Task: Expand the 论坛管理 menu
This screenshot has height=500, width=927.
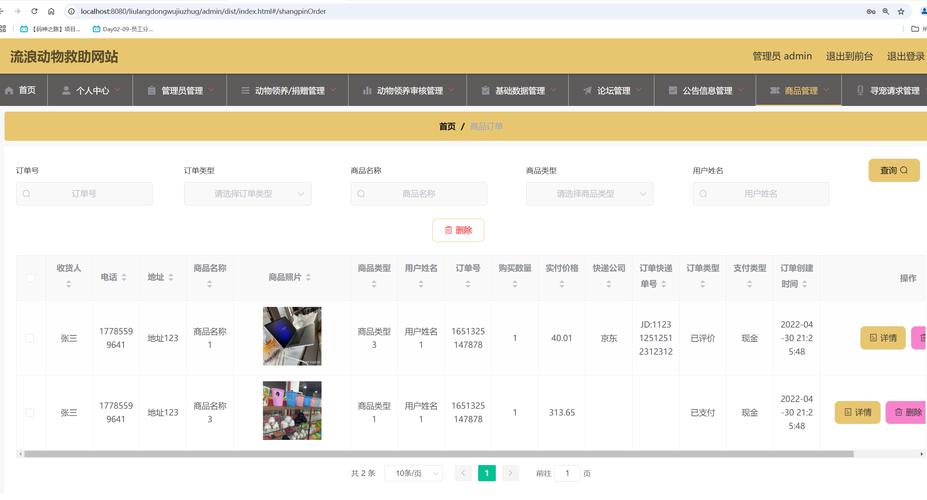Action: pyautogui.click(x=611, y=90)
